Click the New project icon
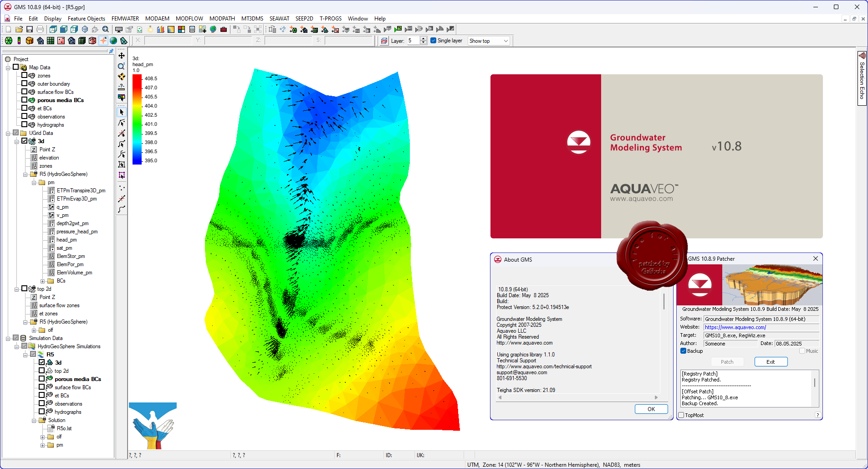The image size is (868, 469). (8, 29)
